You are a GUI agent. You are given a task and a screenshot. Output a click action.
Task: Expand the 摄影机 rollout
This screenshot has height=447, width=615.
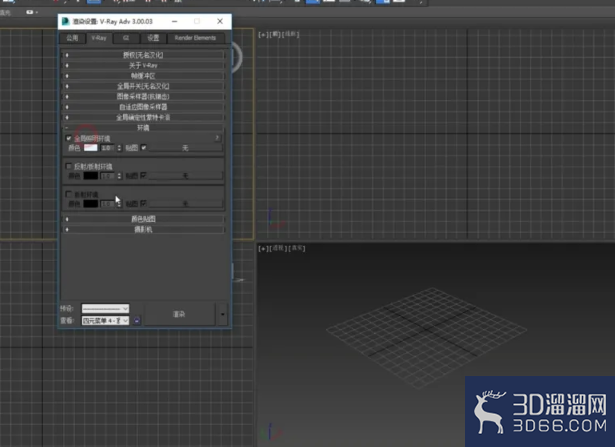pos(144,230)
